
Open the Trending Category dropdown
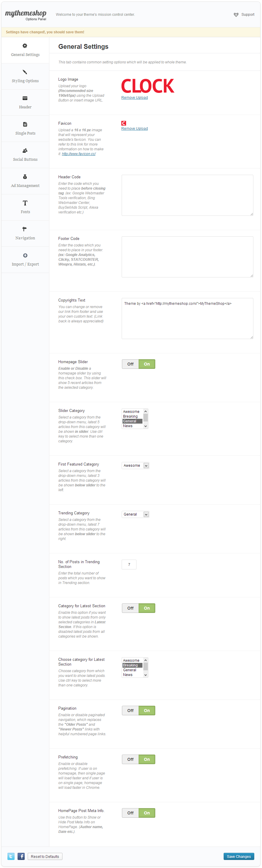(x=135, y=514)
